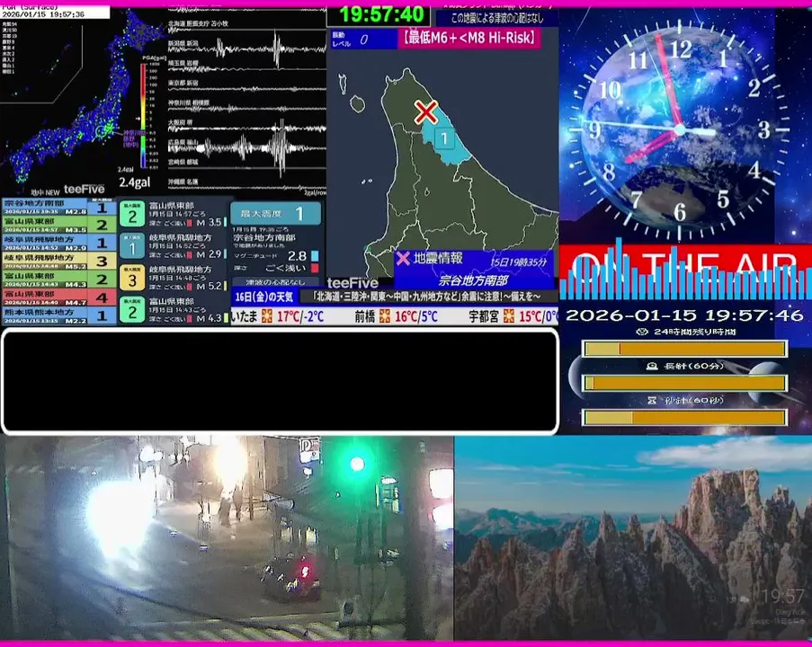Screen dimensions: 812x647
Task: Click the 大阪府 堺 seismograph trace label
Action: tap(180, 123)
